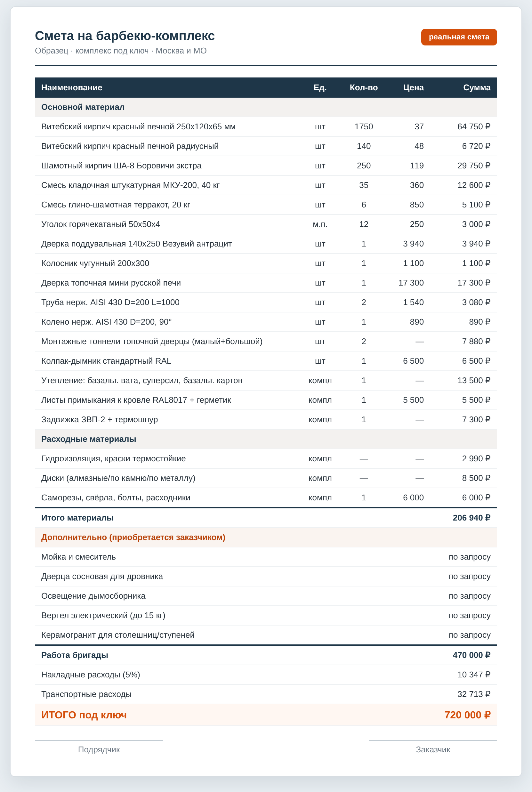Select the 'Вертел электрический (до 15 кг)' row
532x792 pixels.
coord(266,616)
